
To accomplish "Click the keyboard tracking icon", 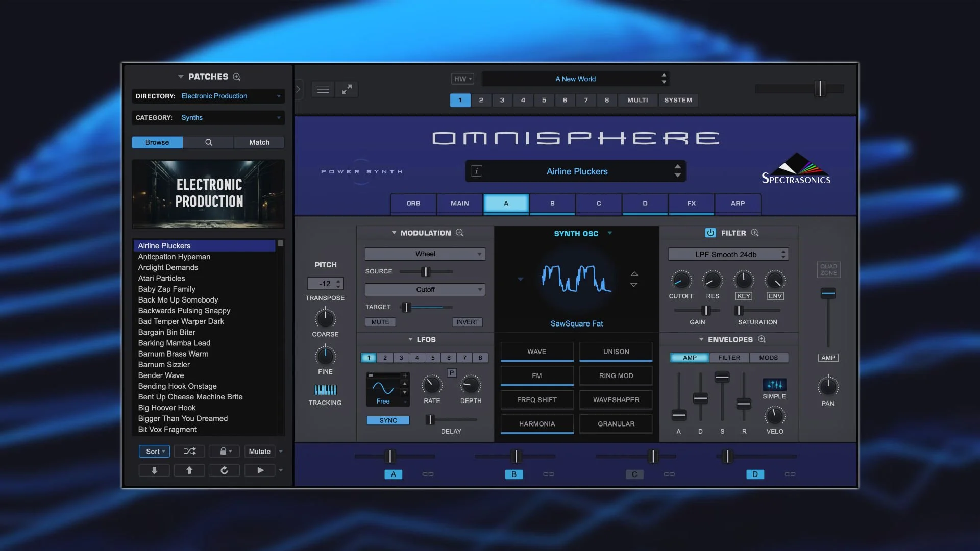I will [x=325, y=390].
